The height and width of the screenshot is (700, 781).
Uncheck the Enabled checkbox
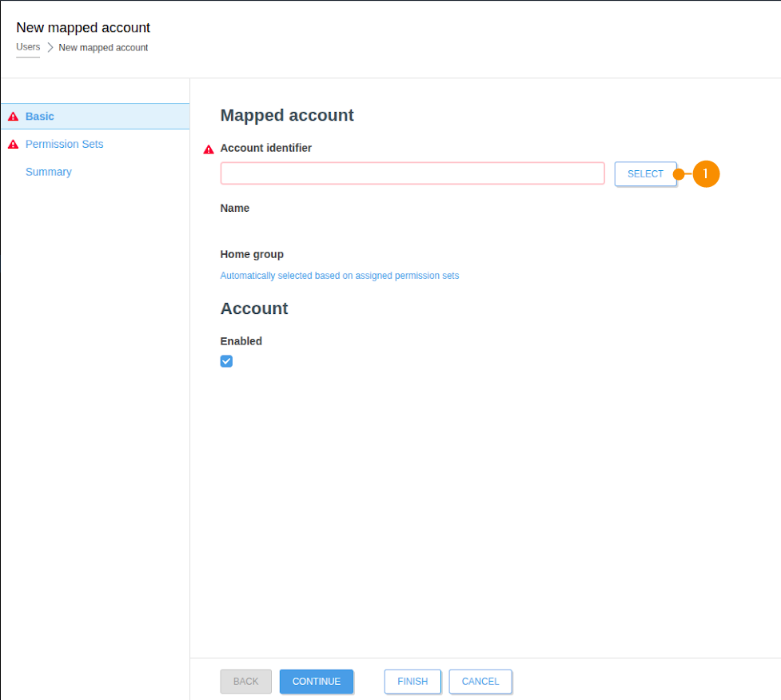[226, 361]
